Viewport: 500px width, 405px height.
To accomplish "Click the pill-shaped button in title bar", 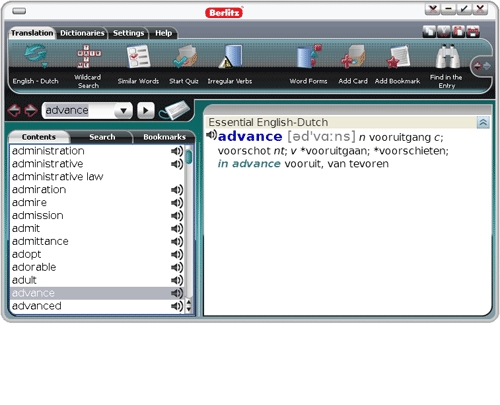I will 19,11.
